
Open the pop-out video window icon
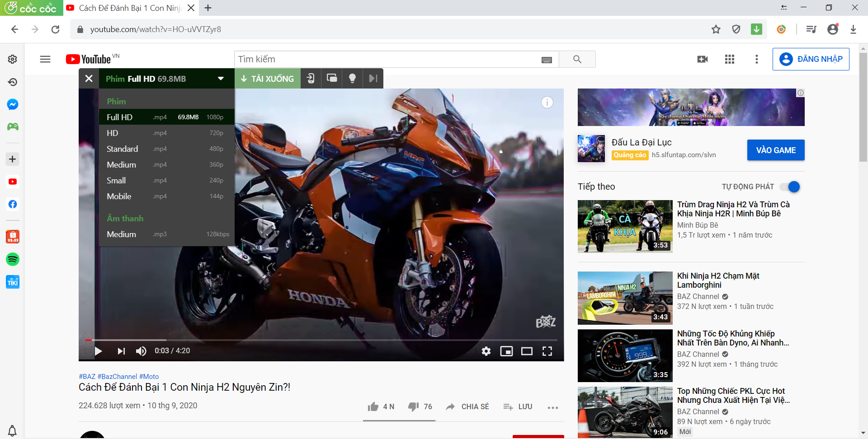(332, 79)
